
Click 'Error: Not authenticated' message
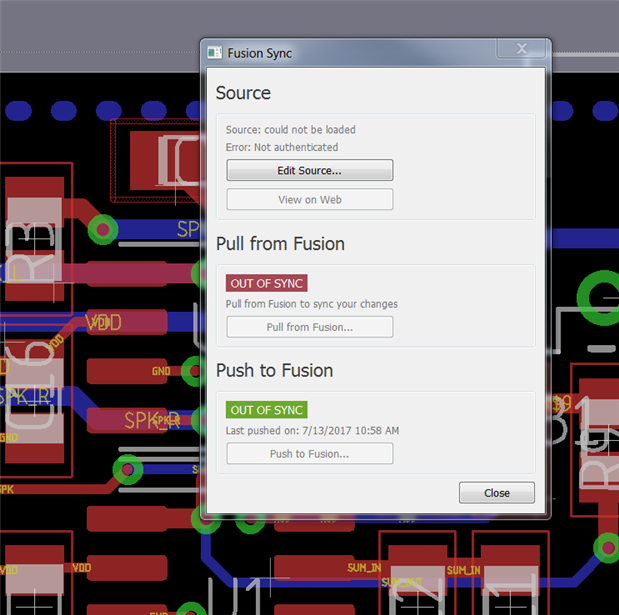(x=282, y=147)
